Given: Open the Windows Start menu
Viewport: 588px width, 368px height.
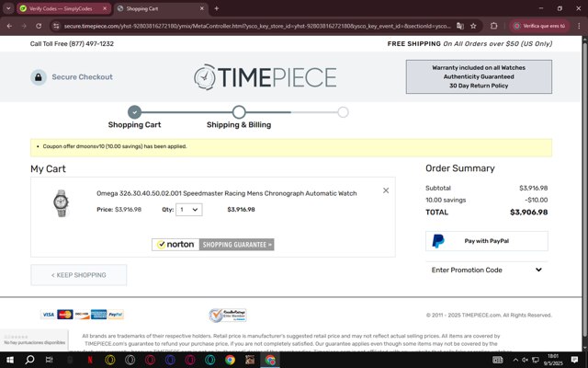Looking at the screenshot, I should pos(9,360).
